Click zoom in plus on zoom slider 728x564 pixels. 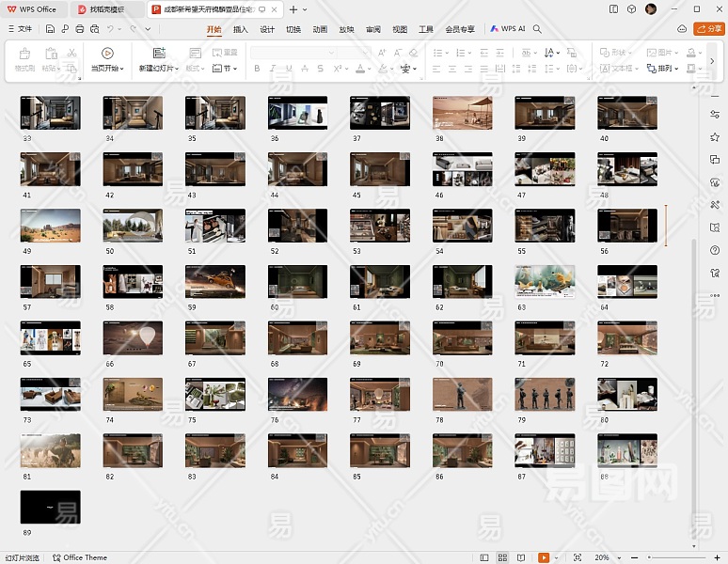[x=716, y=557]
